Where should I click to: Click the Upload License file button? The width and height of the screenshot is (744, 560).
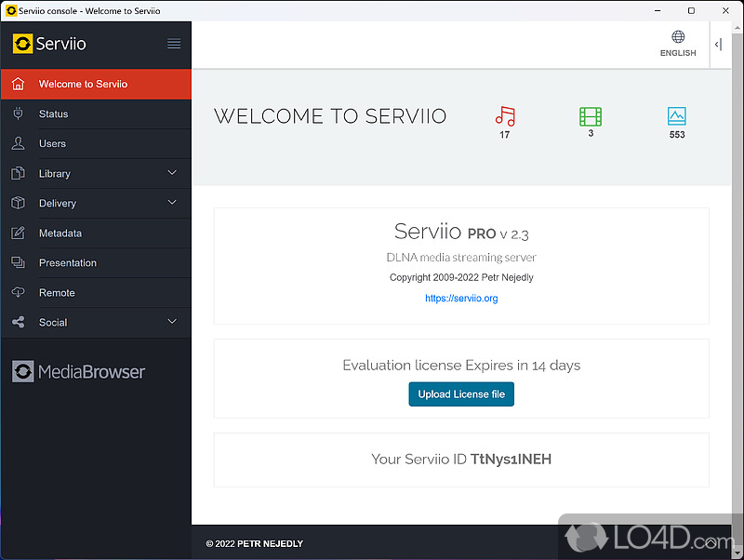461,393
